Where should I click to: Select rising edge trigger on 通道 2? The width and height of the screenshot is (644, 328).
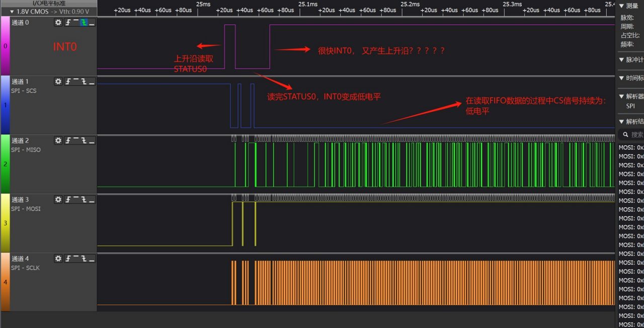click(67, 141)
